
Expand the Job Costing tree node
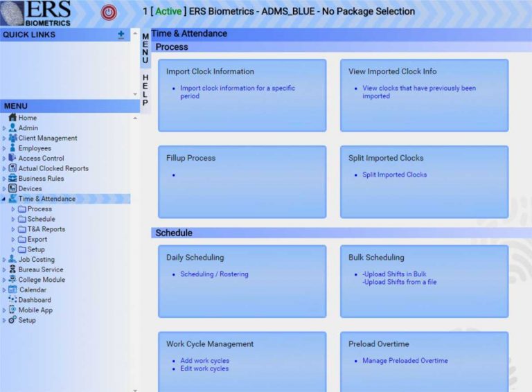4,260
